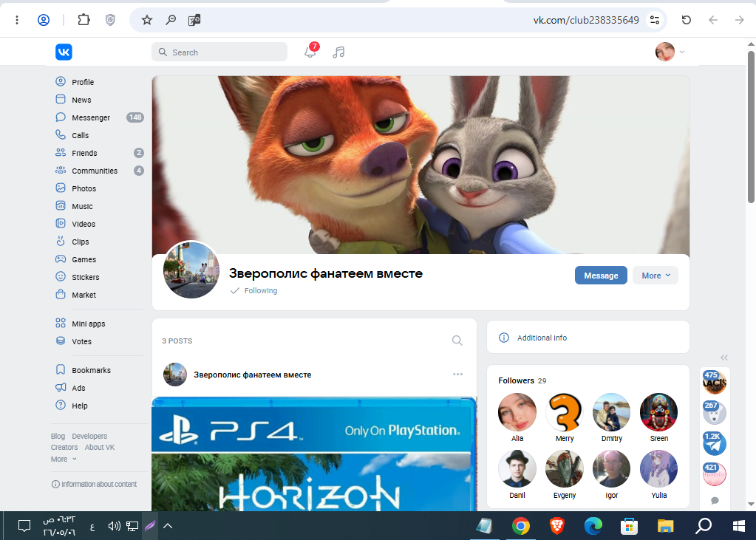This screenshot has width=756, height=540.
Task: Click the VK logo home icon
Action: 64,52
